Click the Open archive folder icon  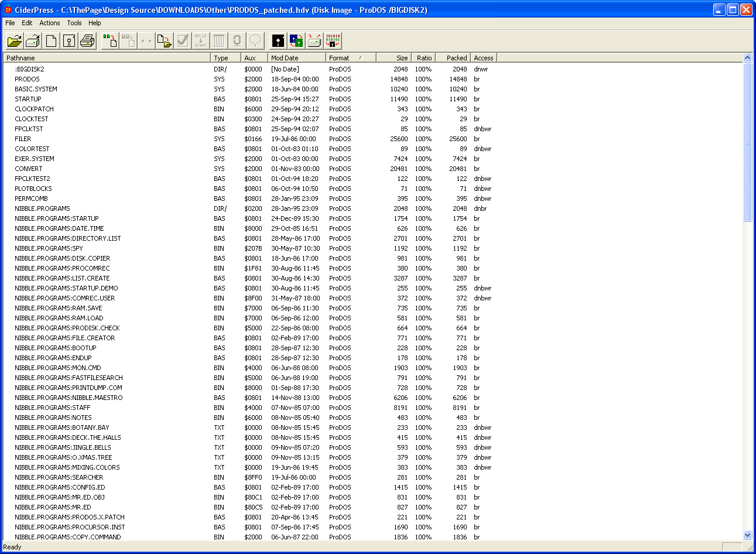15,40
